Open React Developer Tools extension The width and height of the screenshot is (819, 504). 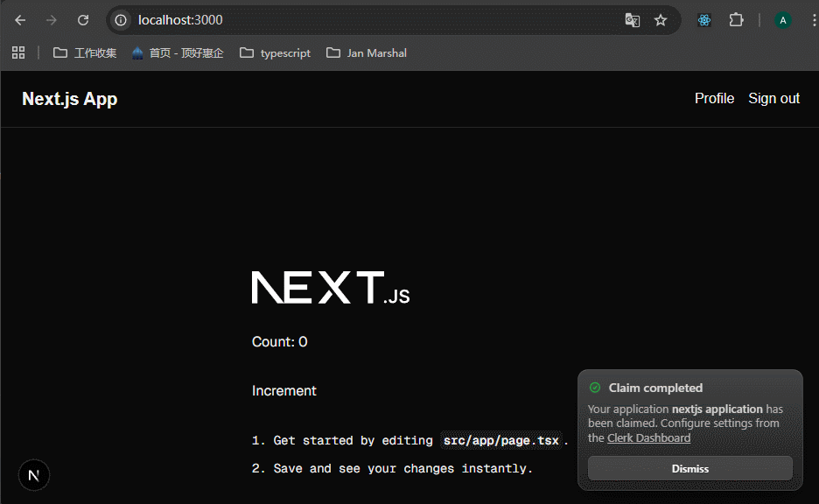tap(704, 20)
